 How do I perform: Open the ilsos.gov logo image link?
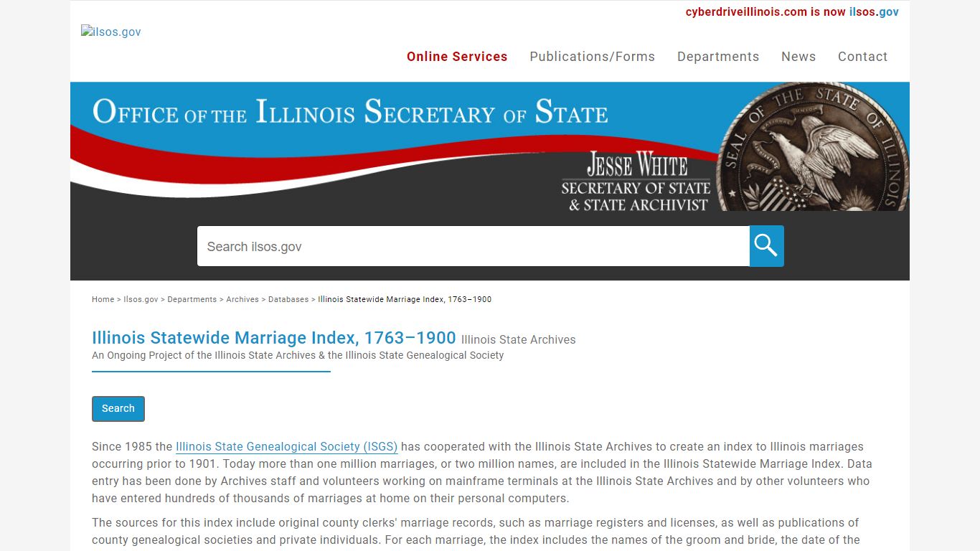(111, 32)
